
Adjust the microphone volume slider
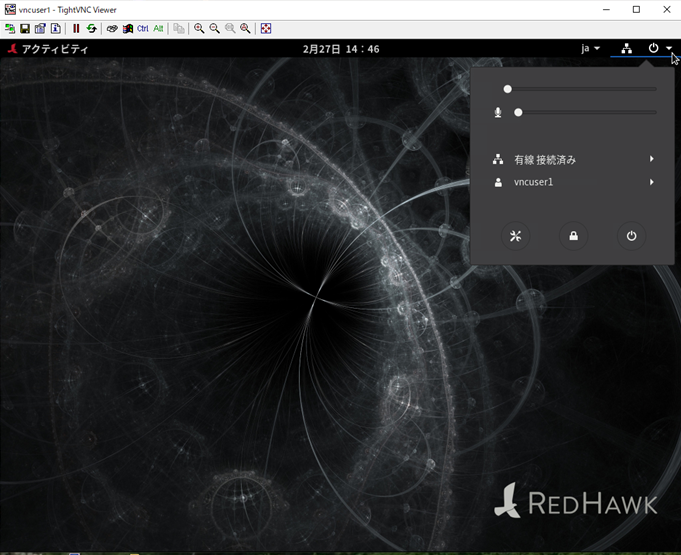click(585, 112)
